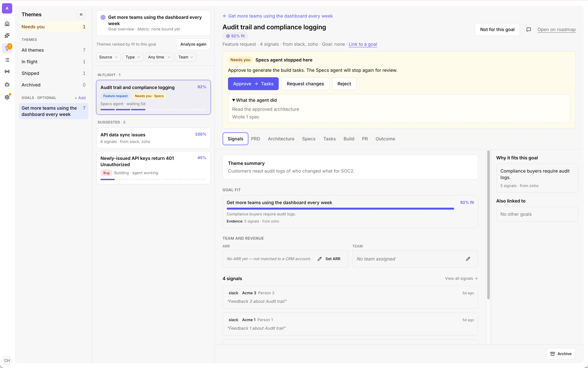This screenshot has height=368, width=588.
Task: Select the API data sync issues theme card
Action: click(153, 138)
